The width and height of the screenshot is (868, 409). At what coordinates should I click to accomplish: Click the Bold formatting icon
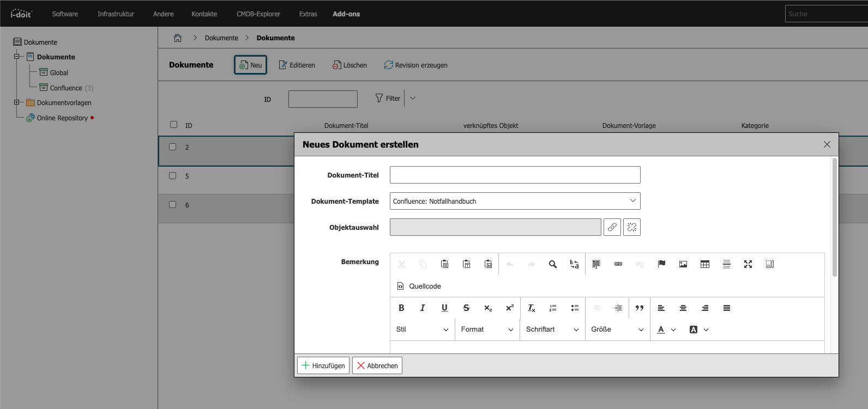[401, 308]
